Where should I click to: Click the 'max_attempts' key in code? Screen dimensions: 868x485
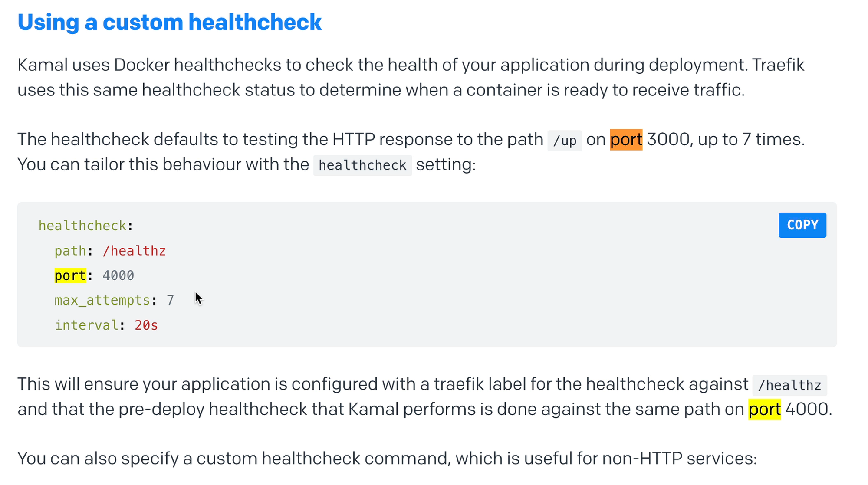[102, 300]
